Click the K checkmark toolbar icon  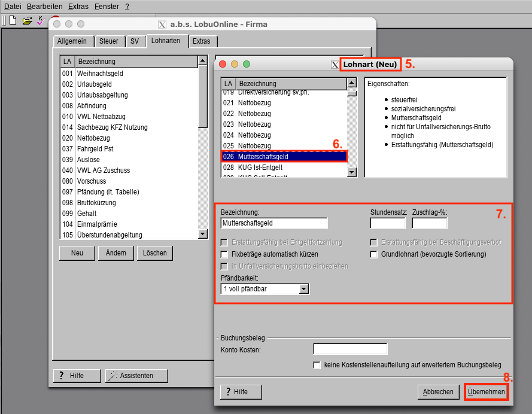click(40, 20)
